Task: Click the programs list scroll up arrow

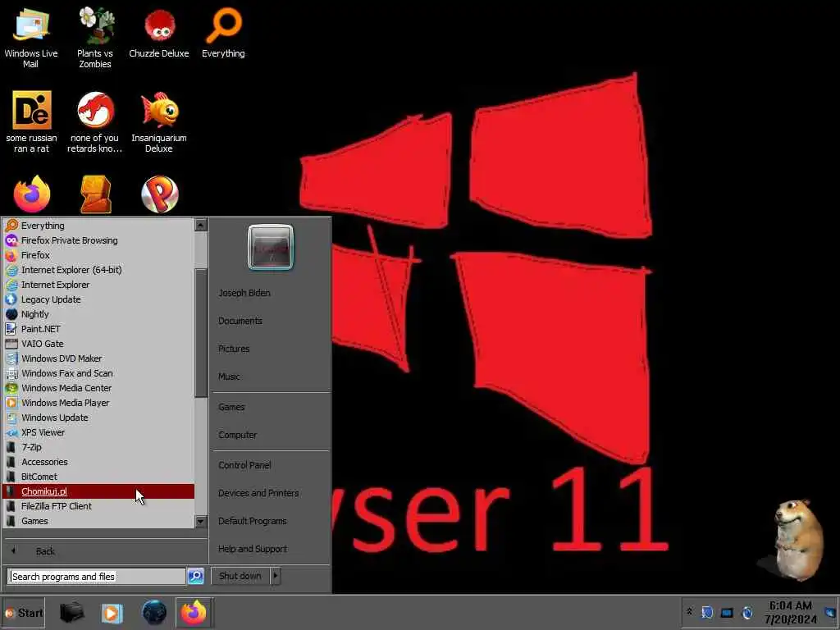Action: [x=201, y=225]
